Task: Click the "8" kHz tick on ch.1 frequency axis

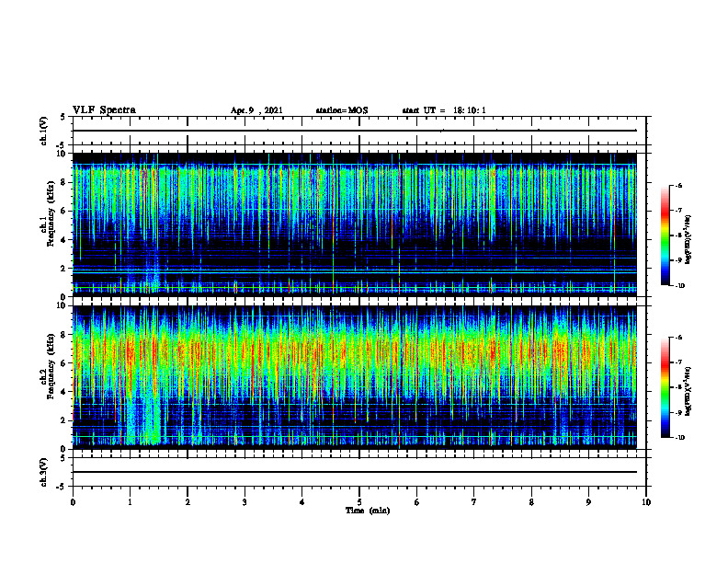Action: [64, 182]
